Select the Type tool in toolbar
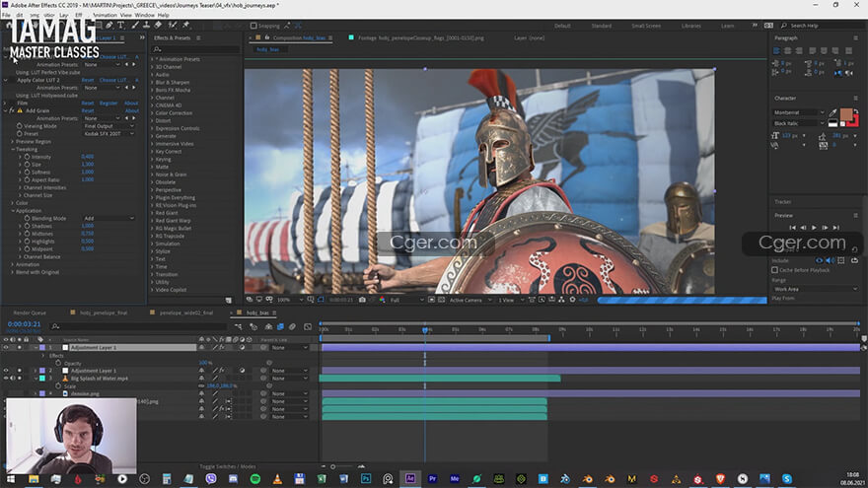 (120, 26)
